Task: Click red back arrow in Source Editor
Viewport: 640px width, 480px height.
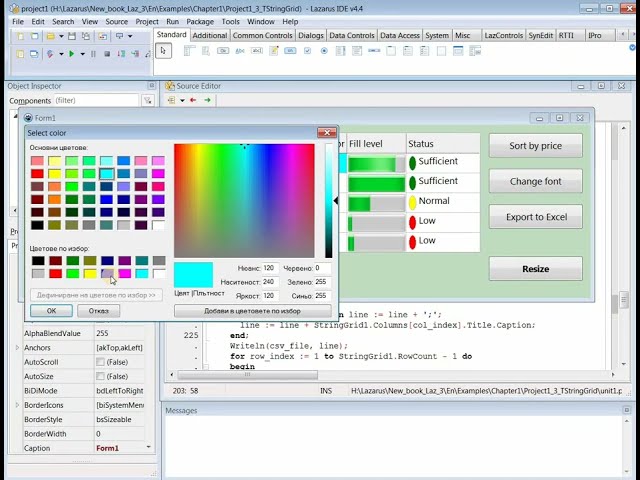Action: [193, 100]
